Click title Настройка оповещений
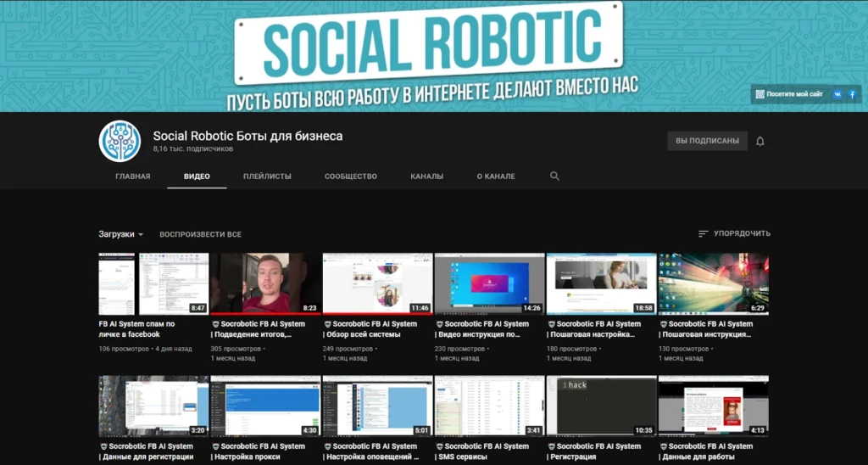The height and width of the screenshot is (465, 868). (x=371, y=451)
